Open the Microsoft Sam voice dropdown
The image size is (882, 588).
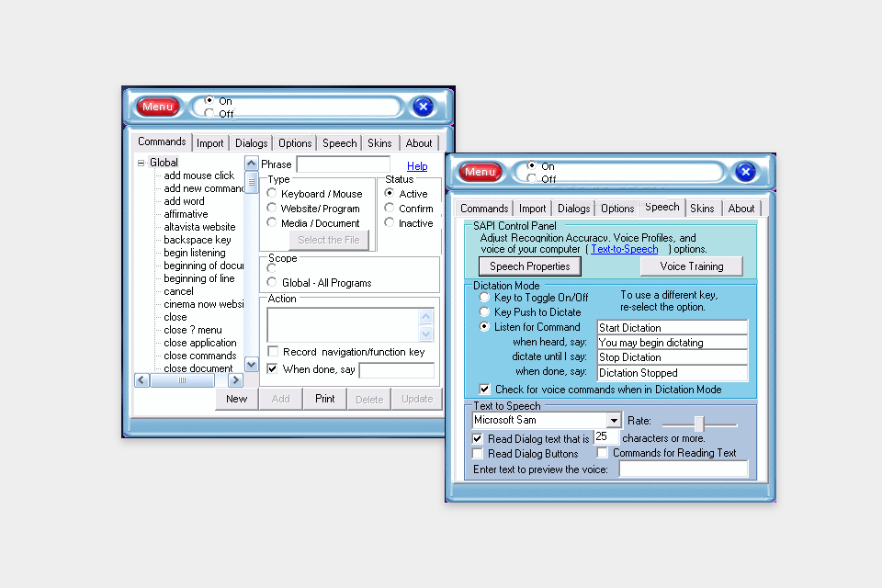click(614, 420)
